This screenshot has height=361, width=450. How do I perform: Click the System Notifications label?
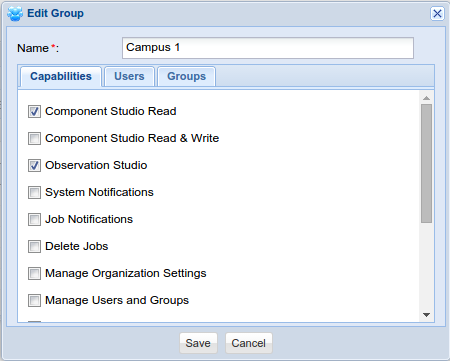(99, 192)
